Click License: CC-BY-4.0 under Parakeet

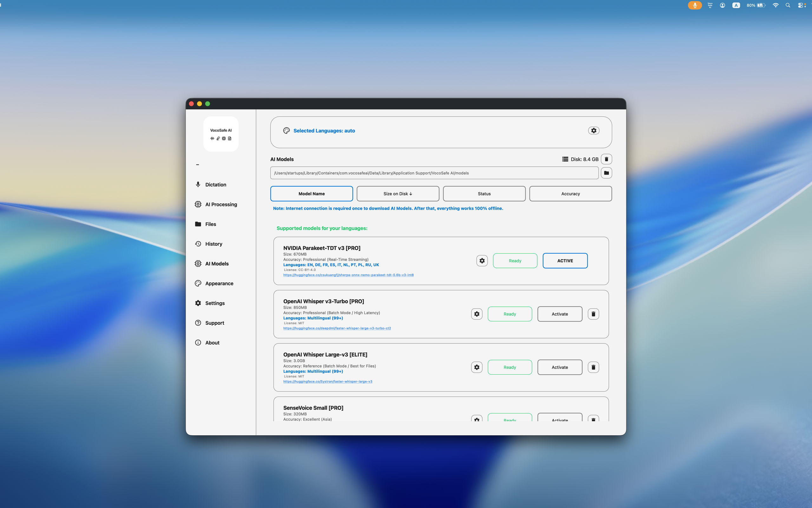[300, 270]
